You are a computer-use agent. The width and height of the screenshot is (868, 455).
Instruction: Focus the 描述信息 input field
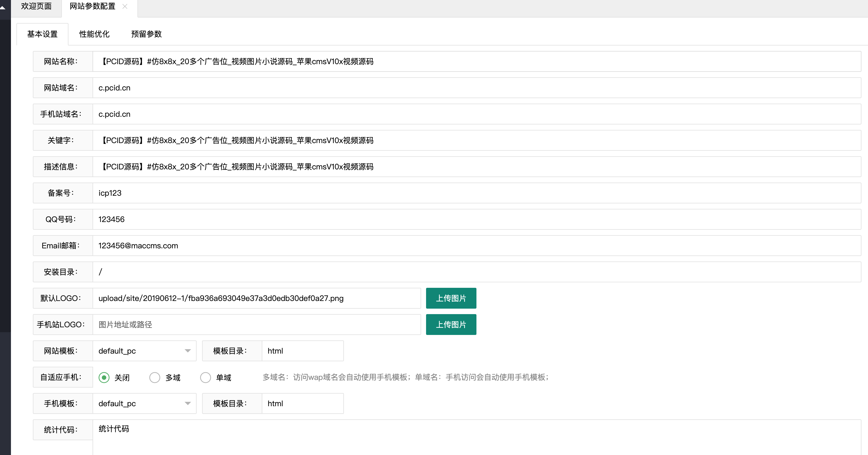point(477,167)
